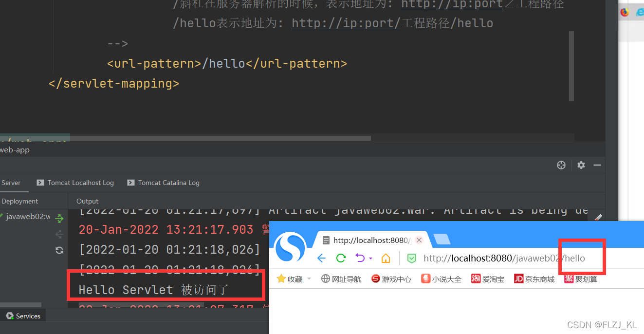The image size is (644, 334).
Task: Hide the Services panel with the minus icon
Action: click(597, 165)
